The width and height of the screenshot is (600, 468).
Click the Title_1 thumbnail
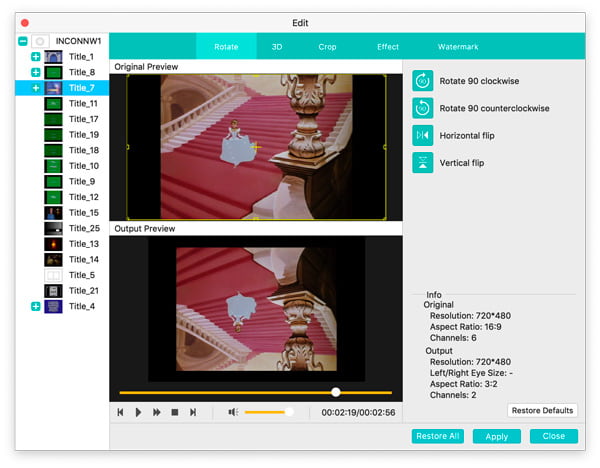[53, 57]
